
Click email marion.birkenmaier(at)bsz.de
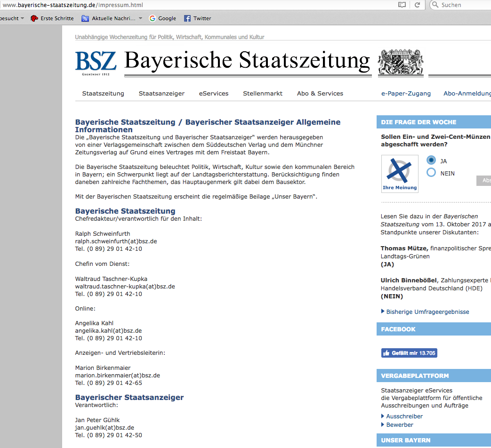coord(117,376)
